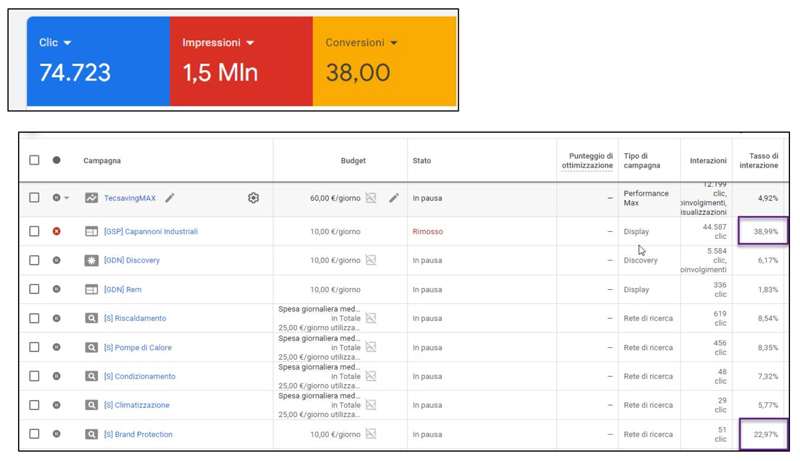Edit the 60,00 €/giorno budget with the pencil

click(394, 198)
